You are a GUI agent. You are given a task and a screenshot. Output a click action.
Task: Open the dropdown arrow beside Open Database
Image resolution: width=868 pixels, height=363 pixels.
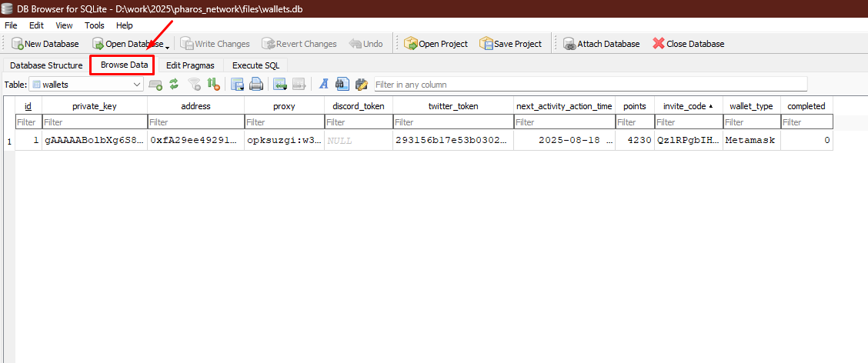[168, 45]
